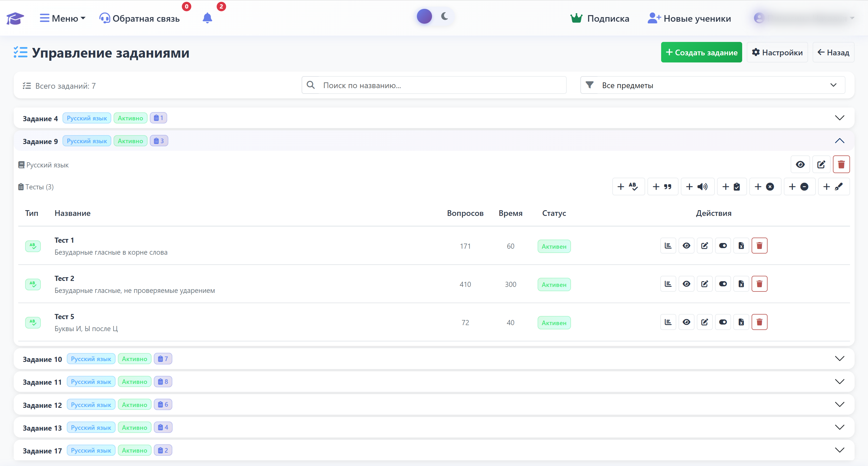Click the graduation cap logo

click(15, 18)
